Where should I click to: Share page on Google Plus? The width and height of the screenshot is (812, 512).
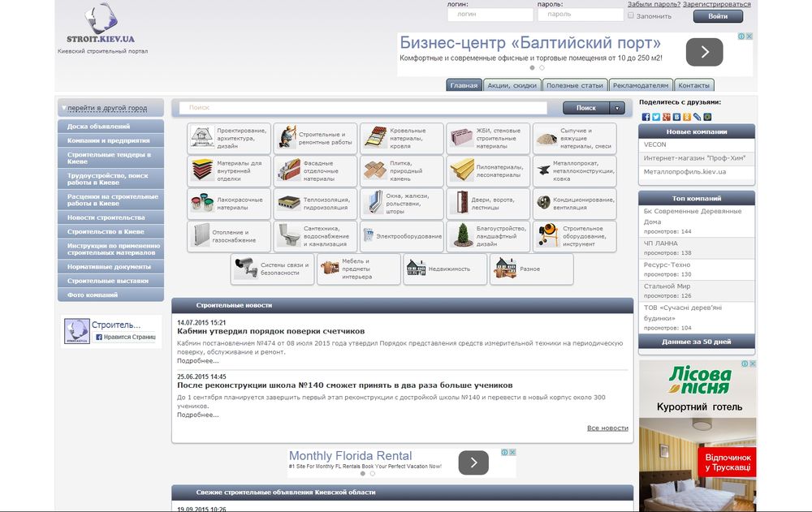coord(667,117)
